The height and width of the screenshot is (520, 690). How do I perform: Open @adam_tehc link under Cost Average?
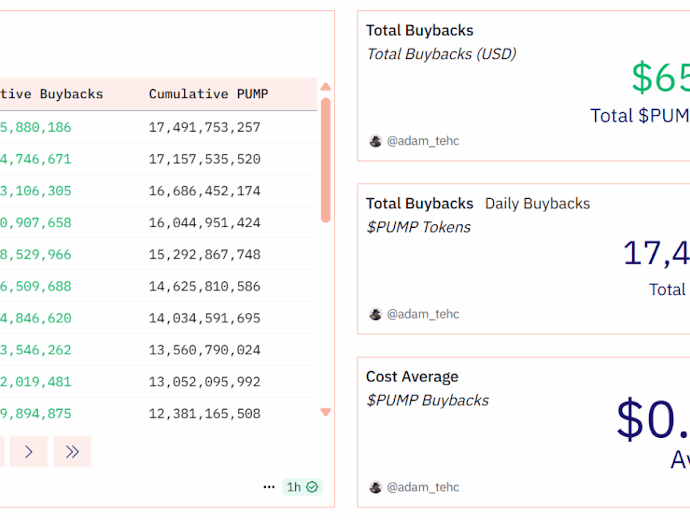click(x=423, y=487)
